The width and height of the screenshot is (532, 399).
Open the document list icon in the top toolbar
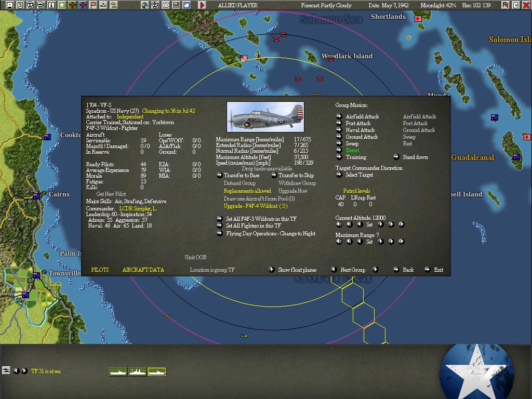pos(20,5)
